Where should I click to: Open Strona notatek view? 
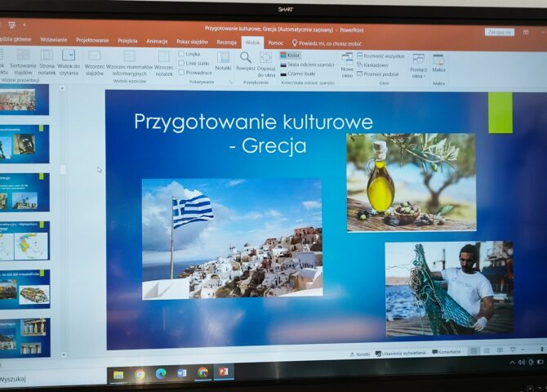coord(47,60)
